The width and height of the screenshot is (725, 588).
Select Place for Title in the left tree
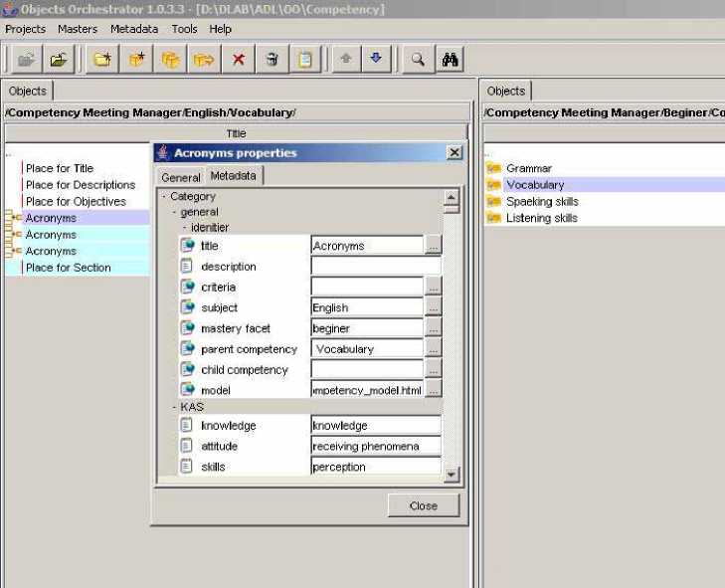click(x=60, y=168)
